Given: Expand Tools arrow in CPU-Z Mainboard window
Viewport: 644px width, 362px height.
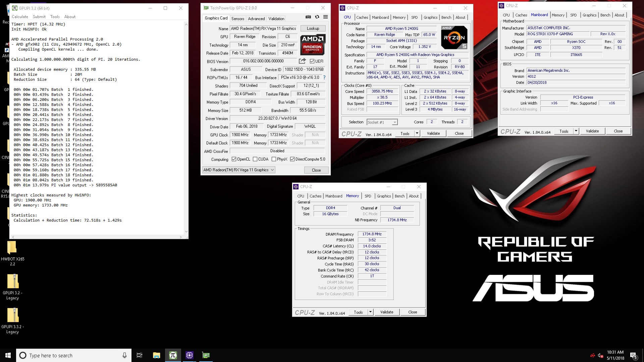Looking at the screenshot, I should pyautogui.click(x=576, y=131).
